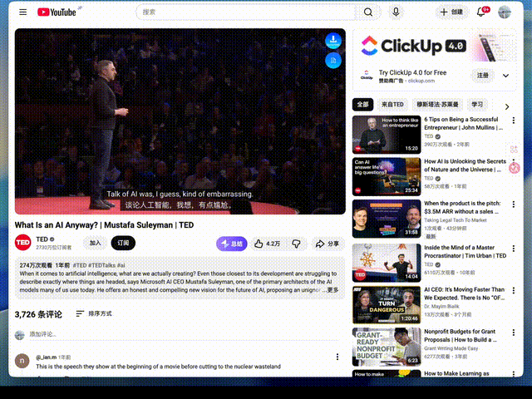Go to YouTube home via logo
532x399 pixels.
tap(57, 12)
